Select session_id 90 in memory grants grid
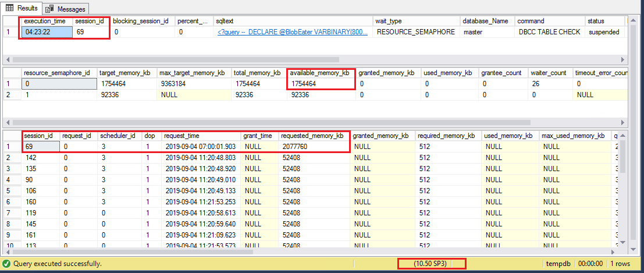This screenshot has width=644, height=273. coord(41,180)
